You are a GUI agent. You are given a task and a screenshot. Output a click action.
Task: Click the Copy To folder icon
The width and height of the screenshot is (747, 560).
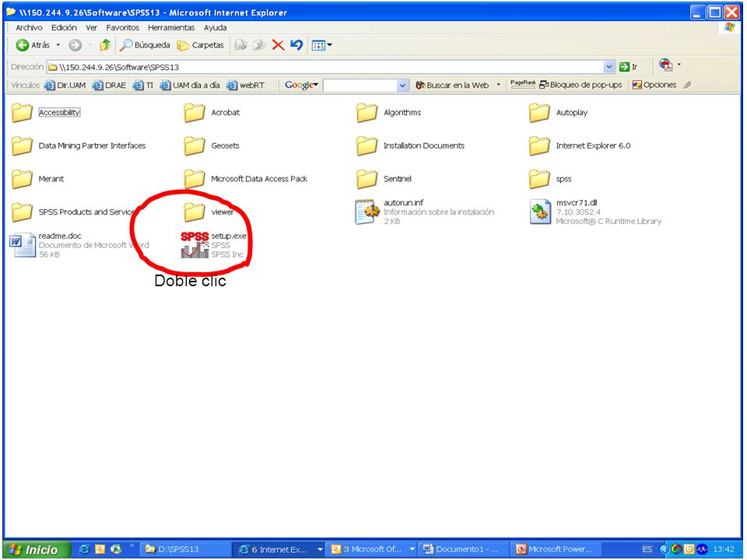[x=259, y=45]
